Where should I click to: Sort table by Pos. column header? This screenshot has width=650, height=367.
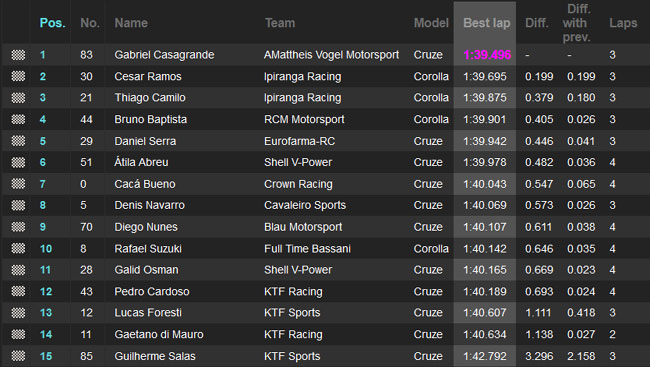(x=52, y=23)
